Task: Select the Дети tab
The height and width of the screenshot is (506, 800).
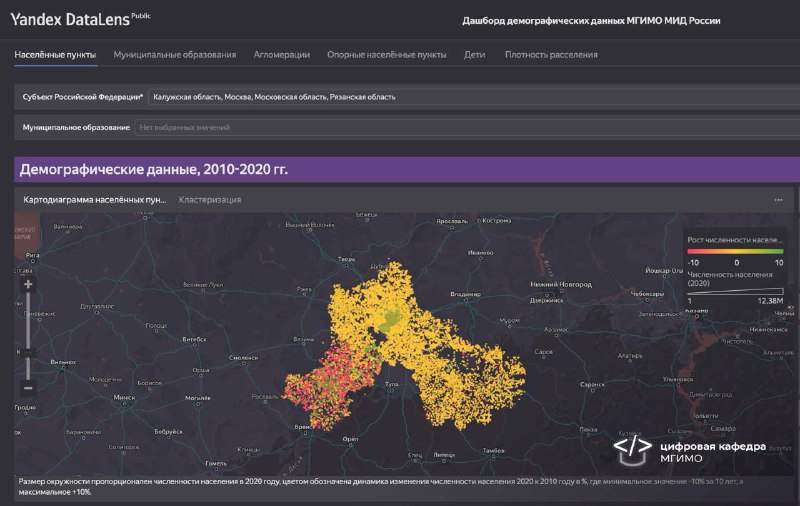Action: pos(474,55)
